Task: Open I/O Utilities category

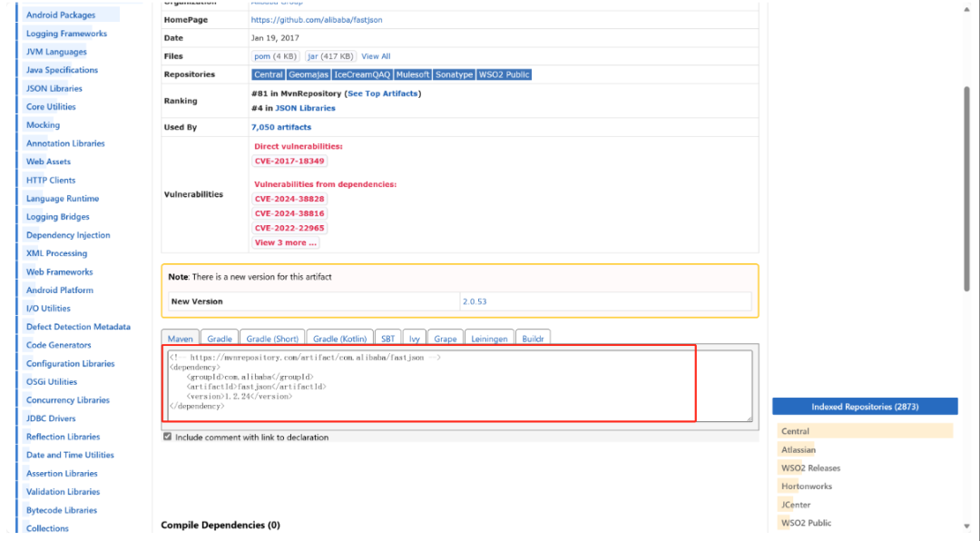Action: click(x=48, y=309)
